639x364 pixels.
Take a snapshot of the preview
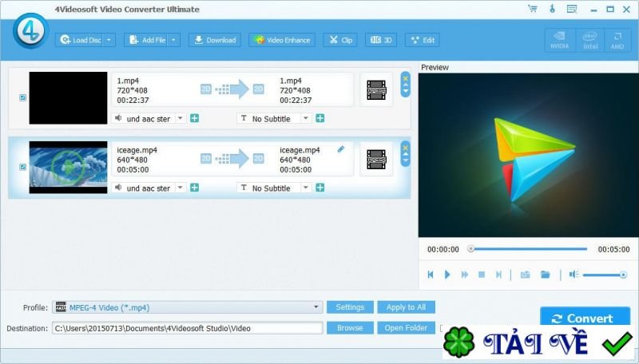coord(526,275)
